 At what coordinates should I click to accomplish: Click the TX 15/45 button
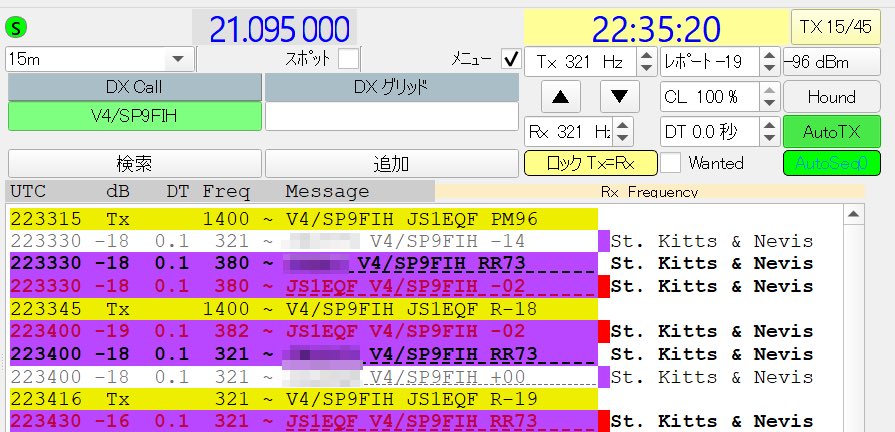(x=836, y=27)
